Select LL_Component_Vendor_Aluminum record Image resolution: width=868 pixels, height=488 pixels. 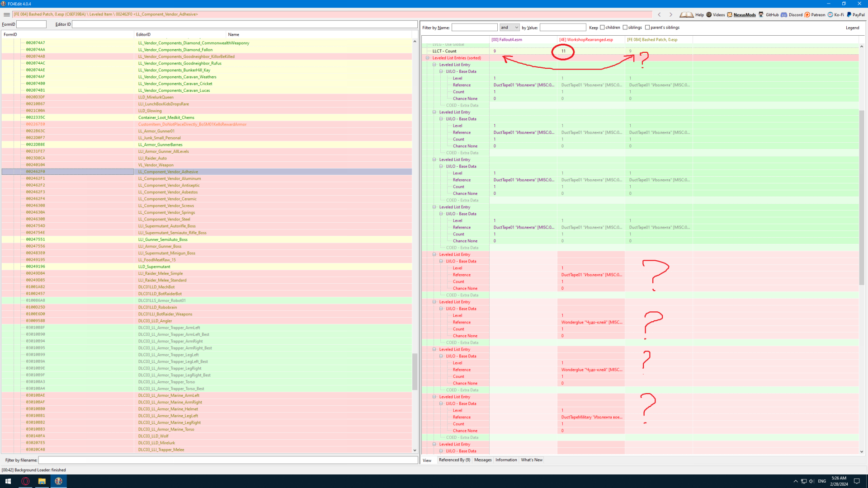pos(170,178)
